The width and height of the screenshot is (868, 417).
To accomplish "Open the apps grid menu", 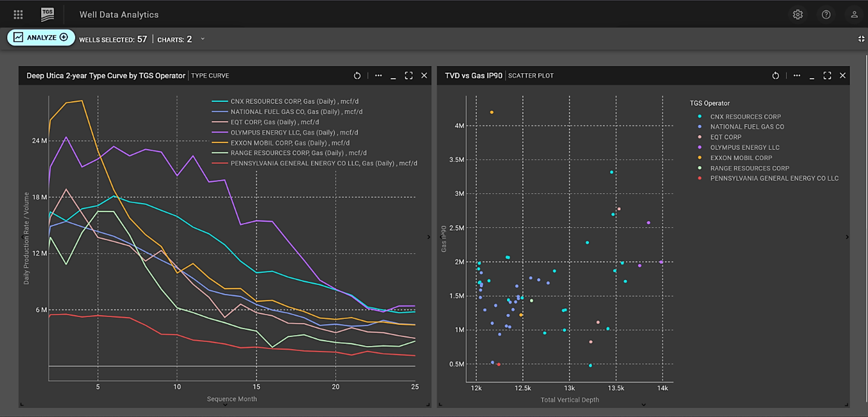I will point(18,14).
